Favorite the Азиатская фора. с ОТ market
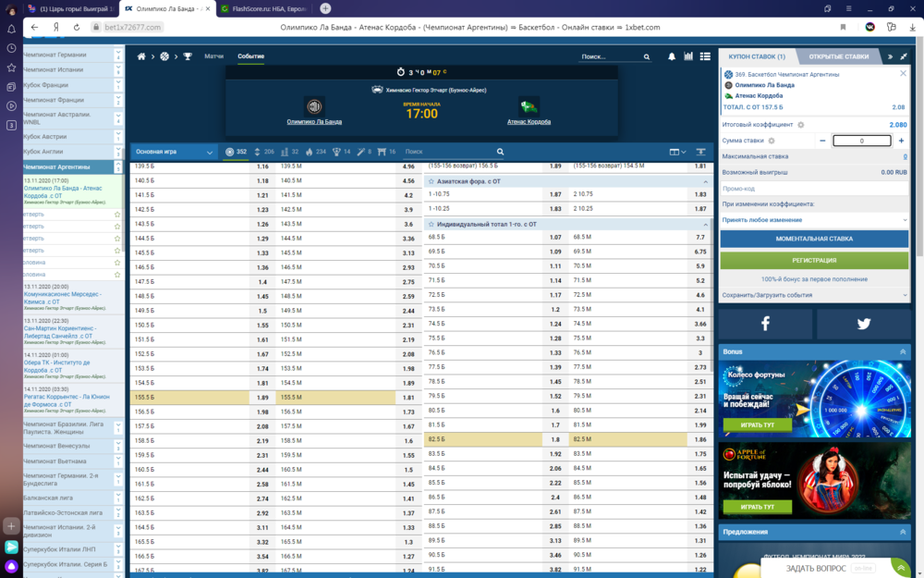Viewport: 924px width, 578px height. pyautogui.click(x=432, y=181)
